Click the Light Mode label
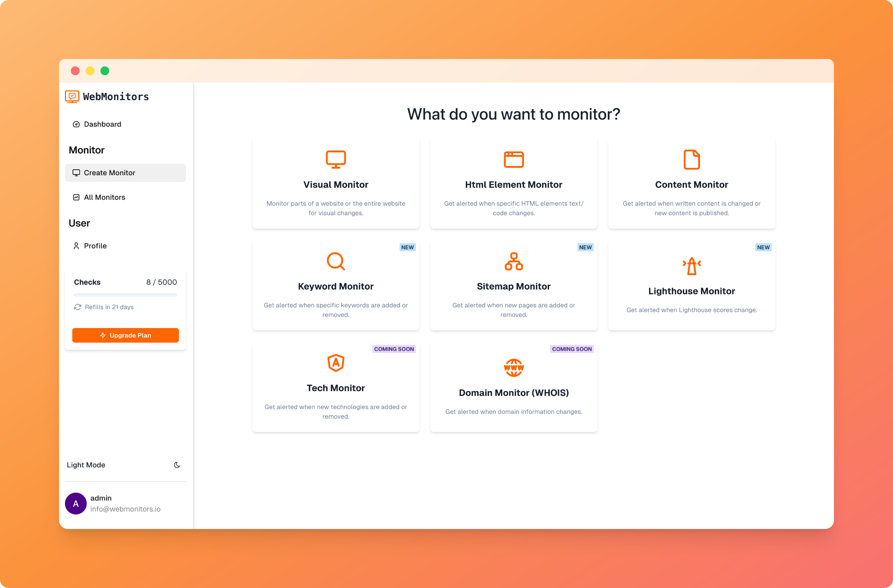 coord(86,465)
